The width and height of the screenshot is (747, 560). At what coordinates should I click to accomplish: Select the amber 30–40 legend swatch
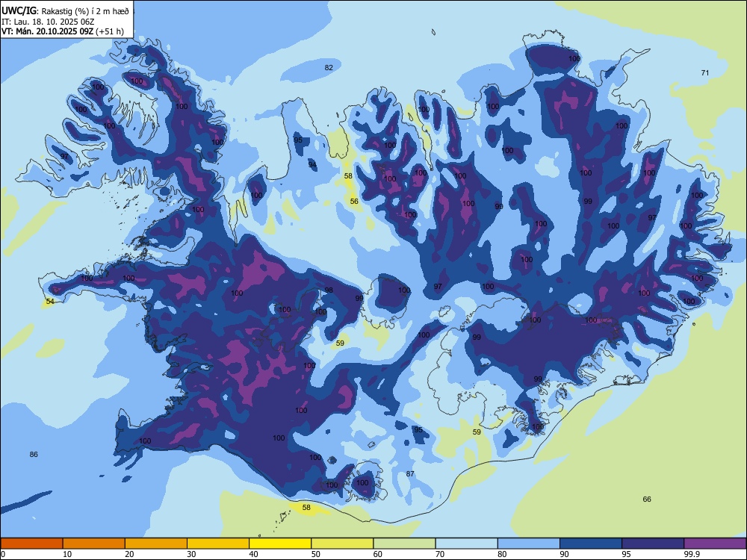[218, 544]
